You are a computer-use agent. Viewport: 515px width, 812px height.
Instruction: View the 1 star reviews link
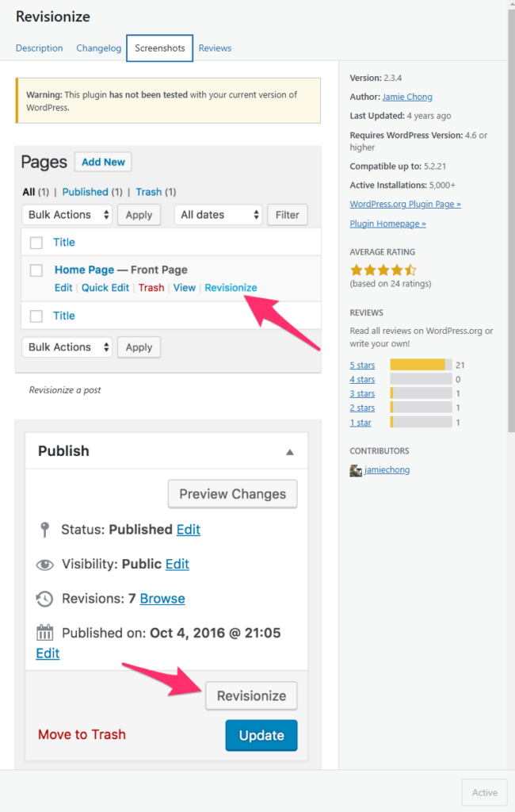[x=360, y=423]
